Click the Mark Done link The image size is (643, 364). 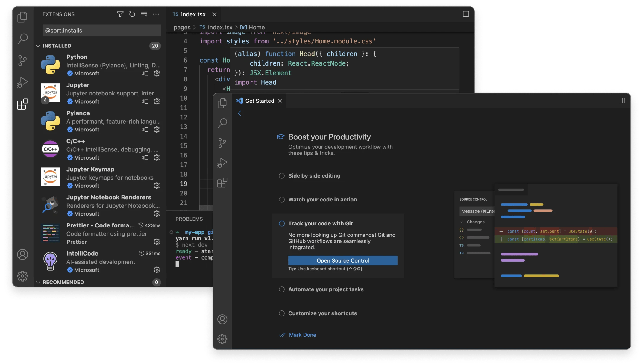[x=302, y=335]
